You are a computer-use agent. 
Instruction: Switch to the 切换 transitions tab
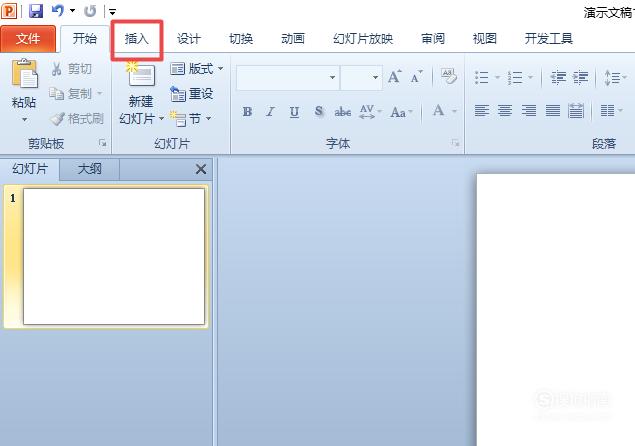click(x=241, y=39)
